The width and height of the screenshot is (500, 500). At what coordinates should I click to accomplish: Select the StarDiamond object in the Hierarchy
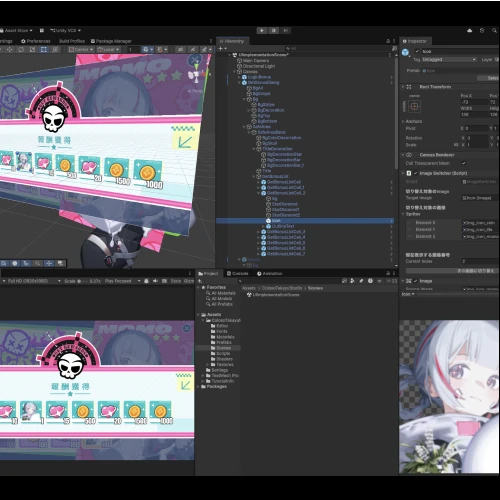pyautogui.click(x=284, y=204)
